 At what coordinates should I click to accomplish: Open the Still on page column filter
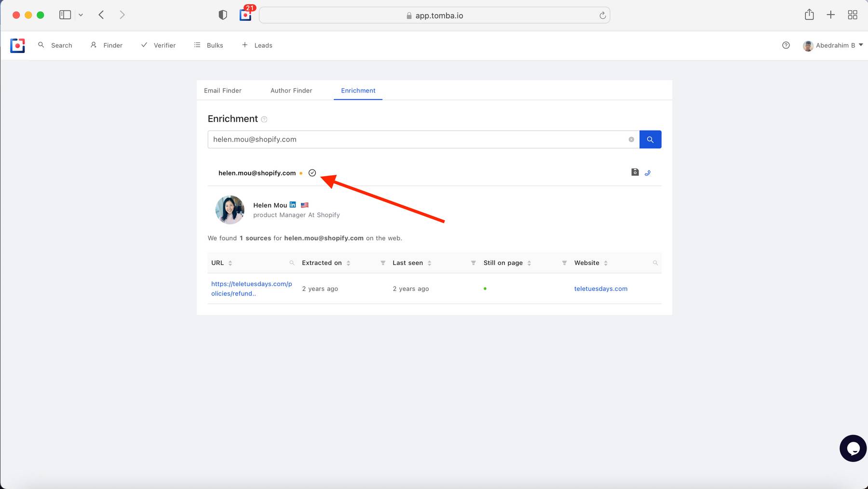coord(564,263)
